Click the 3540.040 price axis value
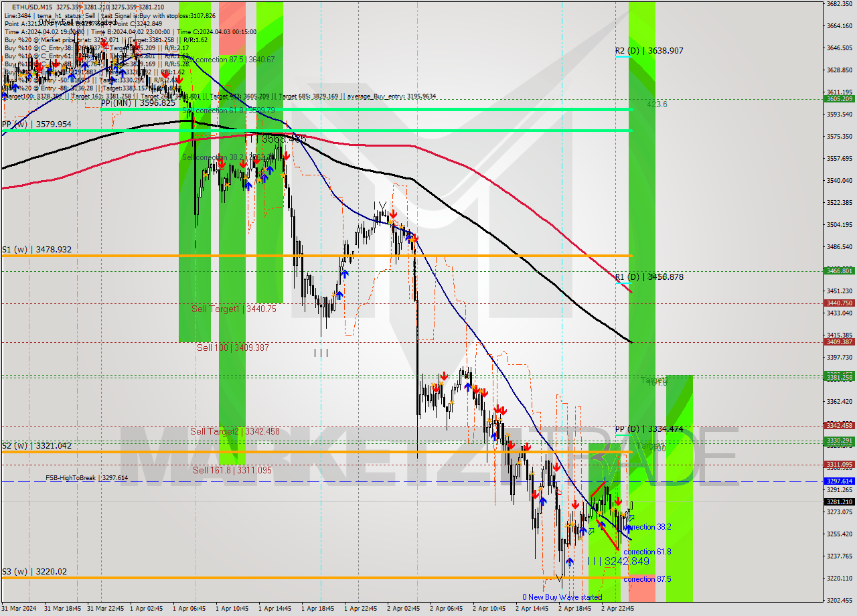This screenshot has height=616, width=857. pos(840,181)
